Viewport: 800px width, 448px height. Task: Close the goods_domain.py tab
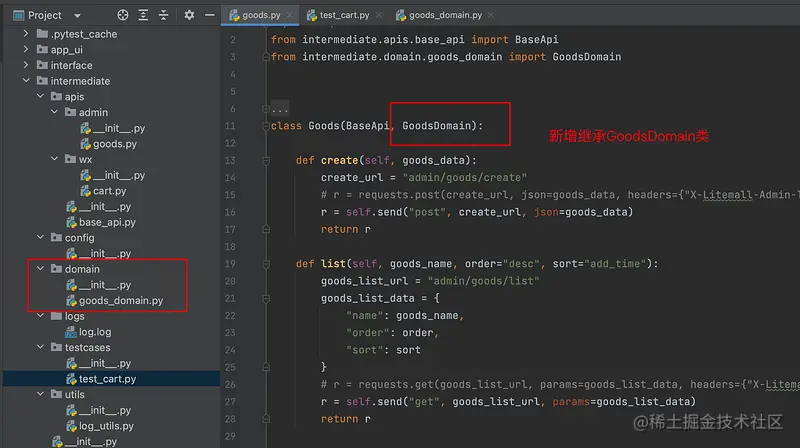click(491, 15)
